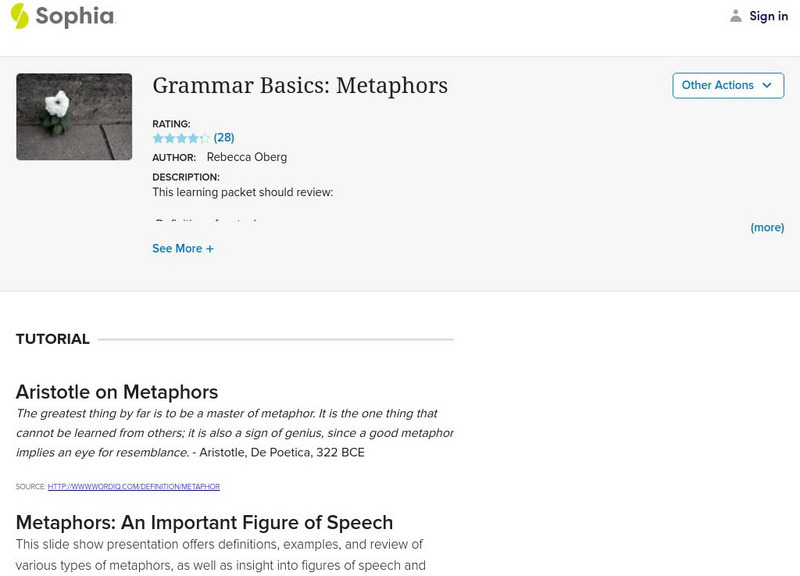Click the first rating star
The width and height of the screenshot is (800, 576).
[x=158, y=138]
